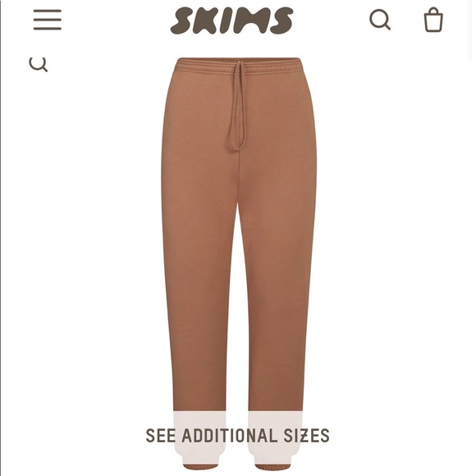Open the hamburger navigation menu
This screenshot has width=476, height=476.
pyautogui.click(x=48, y=20)
